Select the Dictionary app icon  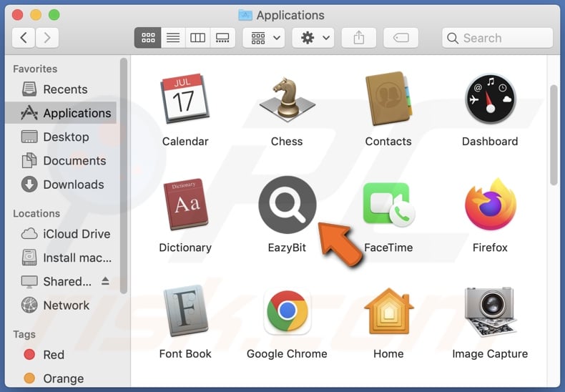185,205
